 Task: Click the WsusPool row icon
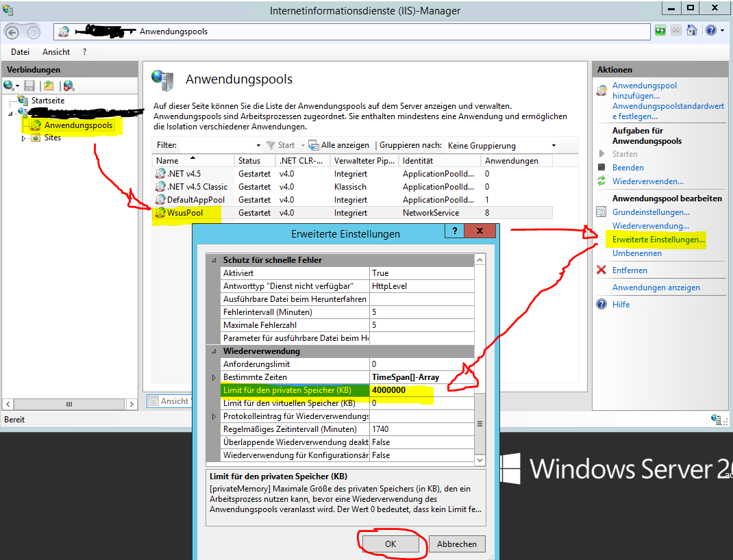click(x=160, y=212)
